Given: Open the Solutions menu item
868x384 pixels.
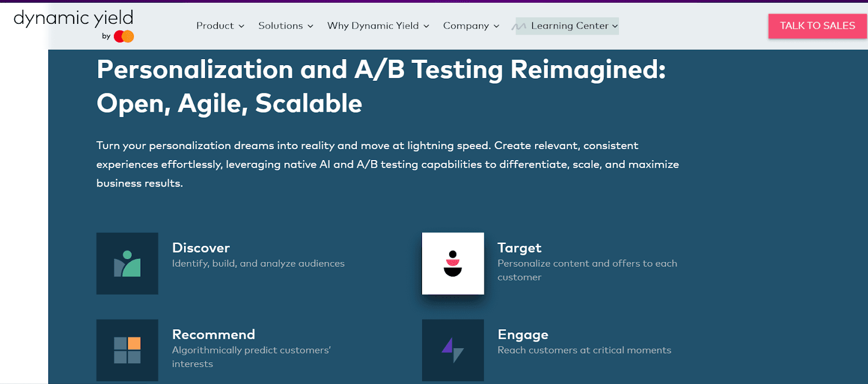Looking at the screenshot, I should 281,25.
